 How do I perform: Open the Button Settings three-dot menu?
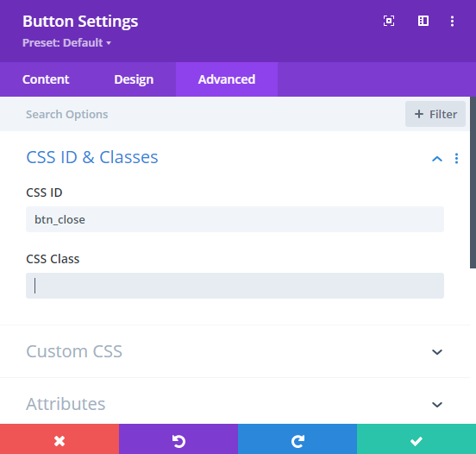click(x=453, y=22)
